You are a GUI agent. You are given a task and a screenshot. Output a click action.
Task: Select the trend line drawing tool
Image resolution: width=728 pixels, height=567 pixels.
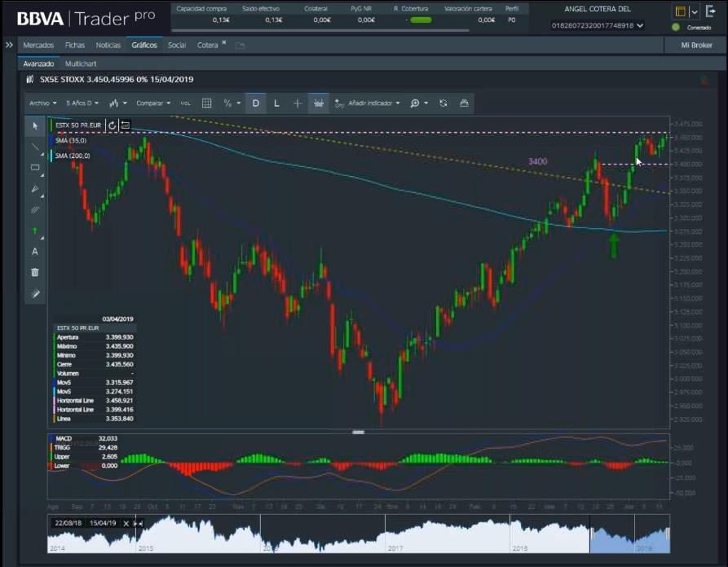click(x=35, y=147)
